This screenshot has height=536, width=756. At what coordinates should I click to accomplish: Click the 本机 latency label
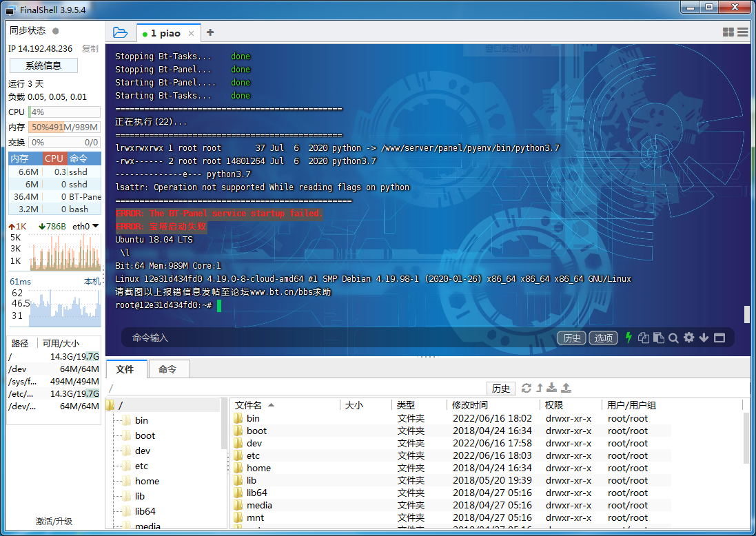92,282
